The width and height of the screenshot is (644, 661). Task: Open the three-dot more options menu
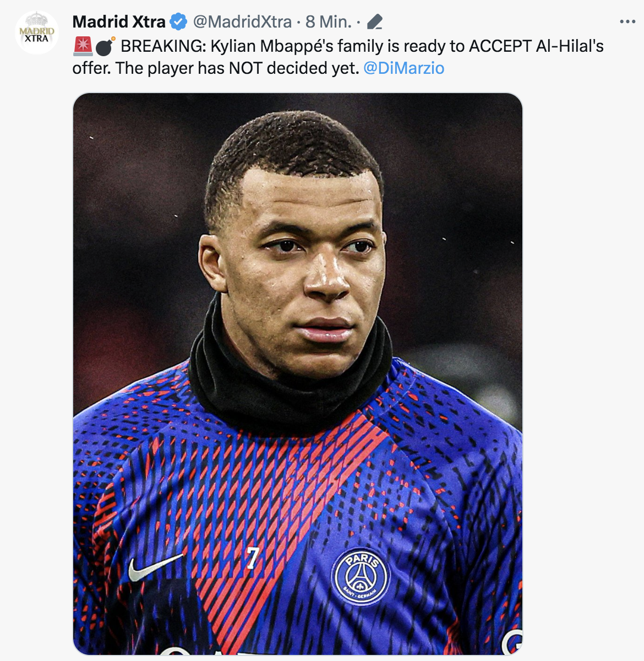(627, 22)
